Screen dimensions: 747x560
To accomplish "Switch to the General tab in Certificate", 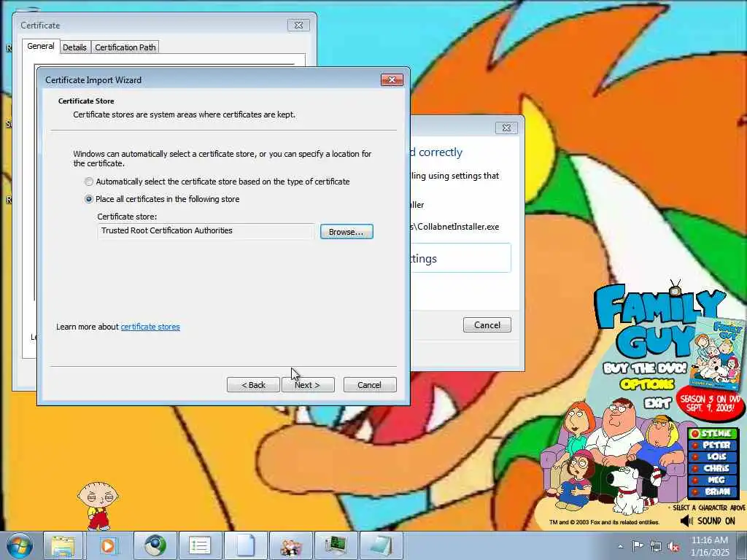I will tap(41, 46).
